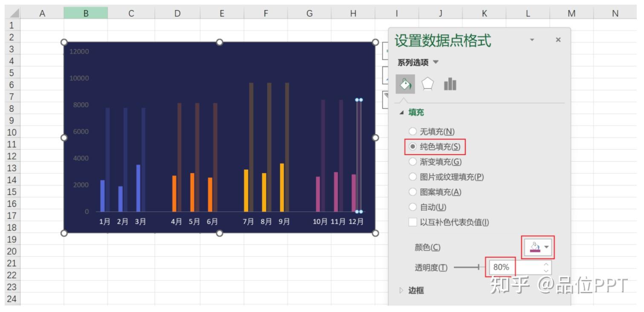Select the Fill & Line paint bucket icon
The height and width of the screenshot is (312, 644).
pos(405,84)
